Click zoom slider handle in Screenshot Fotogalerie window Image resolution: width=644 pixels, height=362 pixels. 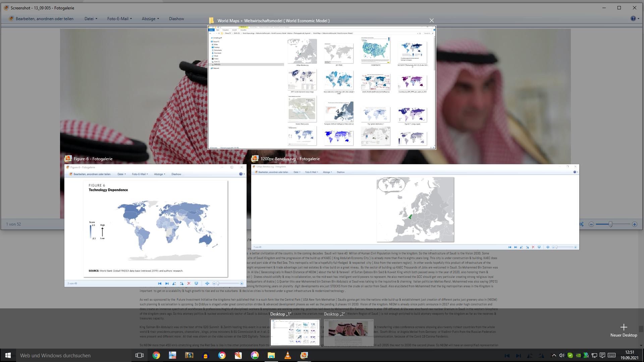point(610,224)
